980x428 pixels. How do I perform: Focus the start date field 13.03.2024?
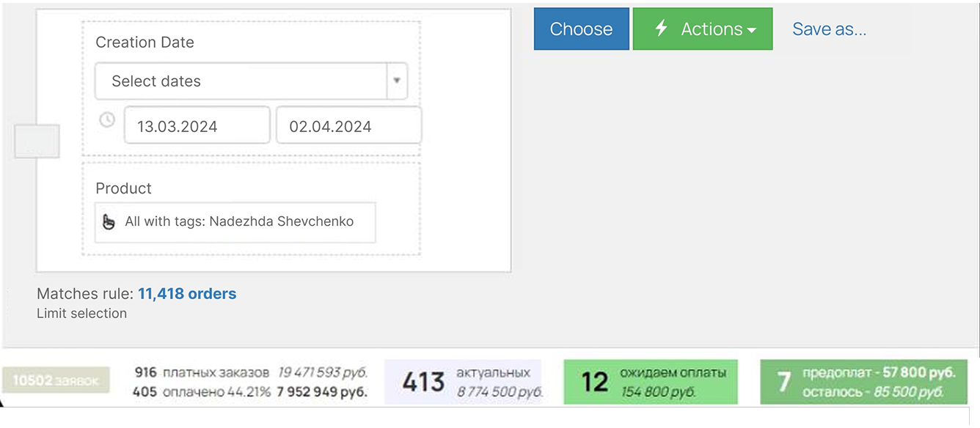click(197, 126)
